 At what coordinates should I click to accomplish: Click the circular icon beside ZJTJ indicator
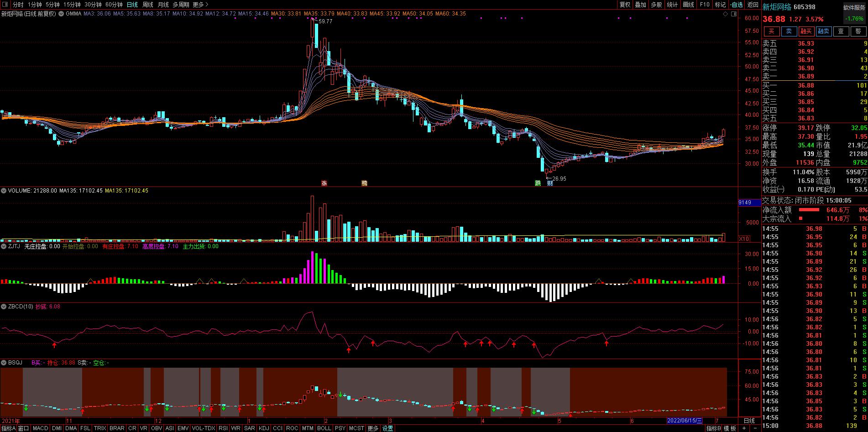[x=4, y=246]
